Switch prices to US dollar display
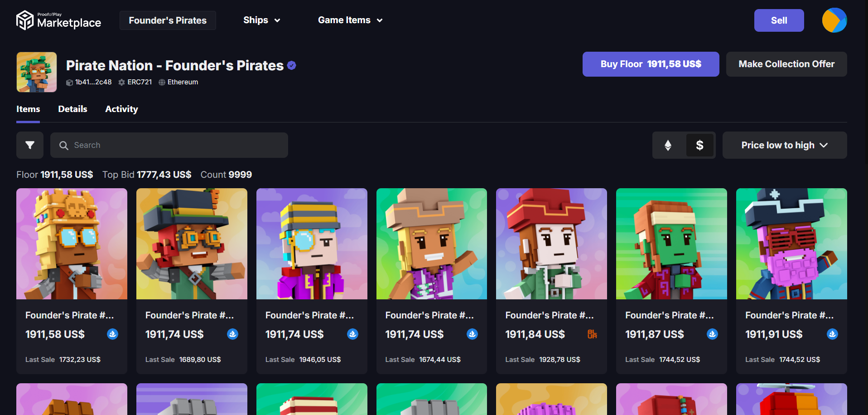 click(x=699, y=145)
